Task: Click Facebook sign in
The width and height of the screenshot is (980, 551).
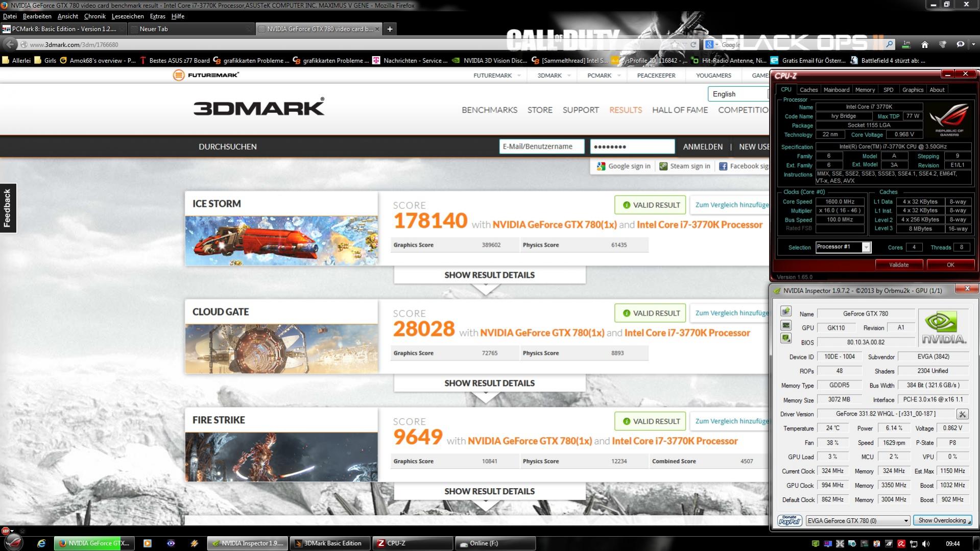Action: tap(744, 166)
